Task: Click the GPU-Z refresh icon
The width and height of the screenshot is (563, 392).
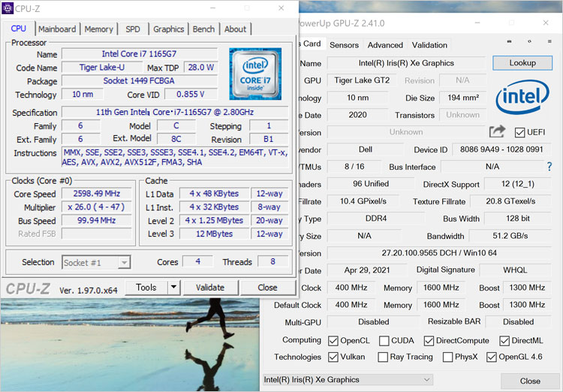Action: pos(529,41)
